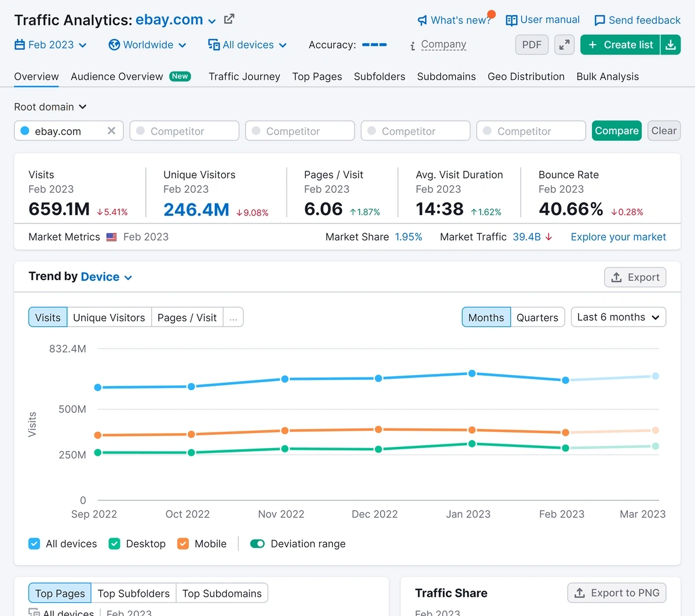This screenshot has height=616, width=695.
Task: Click the fourth Competitor input field
Action: 531,131
